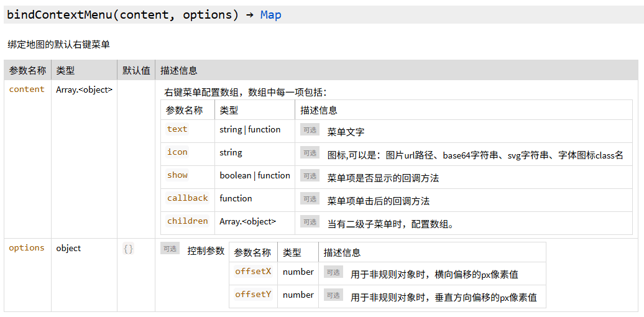Click the outer 描述信息 column header
This screenshot has width=644, height=317.
[x=178, y=70]
